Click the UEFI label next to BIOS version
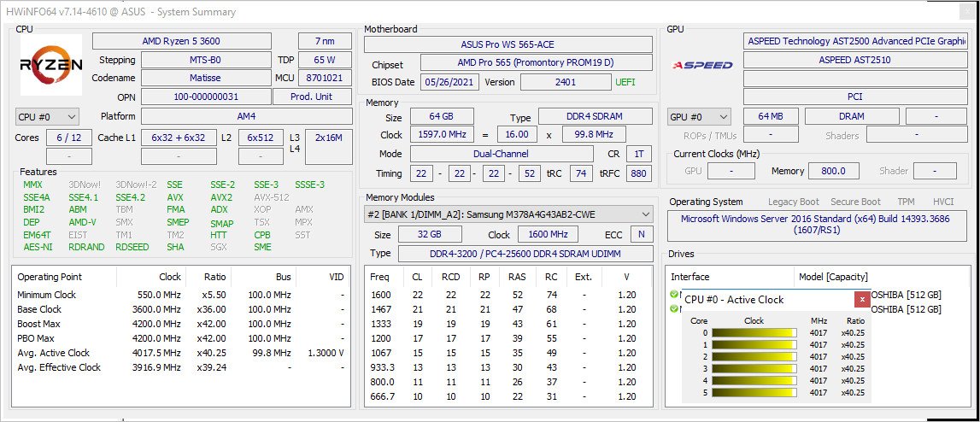This screenshot has width=980, height=422. click(625, 83)
